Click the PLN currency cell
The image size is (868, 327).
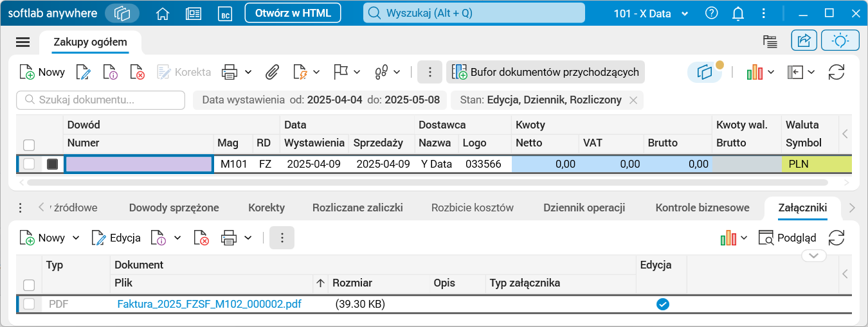816,164
